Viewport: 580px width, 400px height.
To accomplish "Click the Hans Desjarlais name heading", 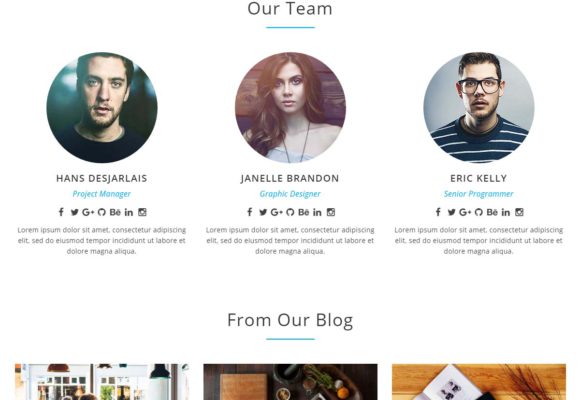I will (x=102, y=178).
